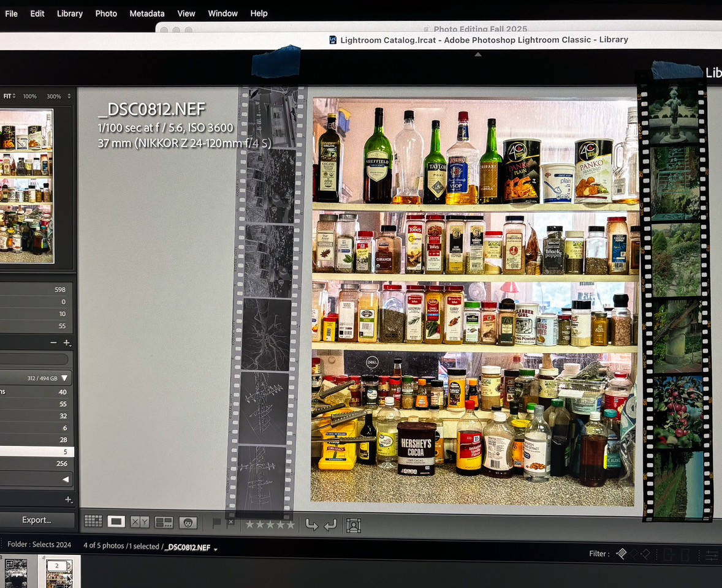Set Navigator zoom to 300%
Viewport: 722px width, 588px height.
(53, 96)
